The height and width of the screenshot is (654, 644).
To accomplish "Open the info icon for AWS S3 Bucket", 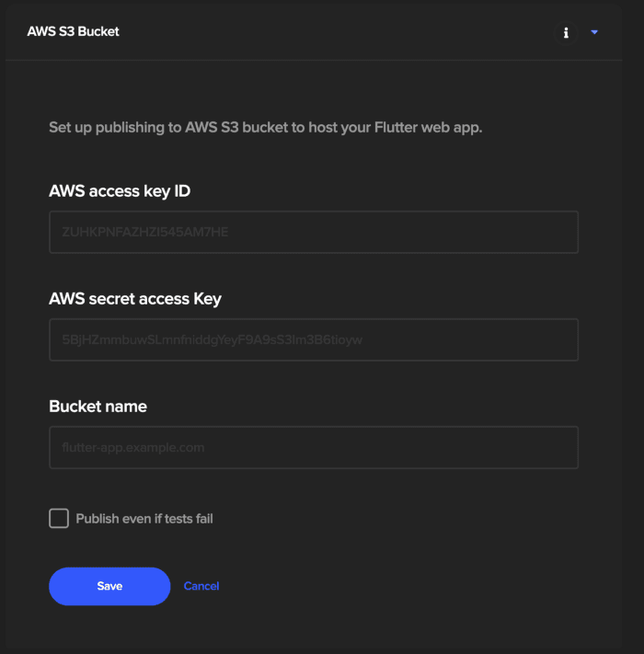I will [x=566, y=32].
